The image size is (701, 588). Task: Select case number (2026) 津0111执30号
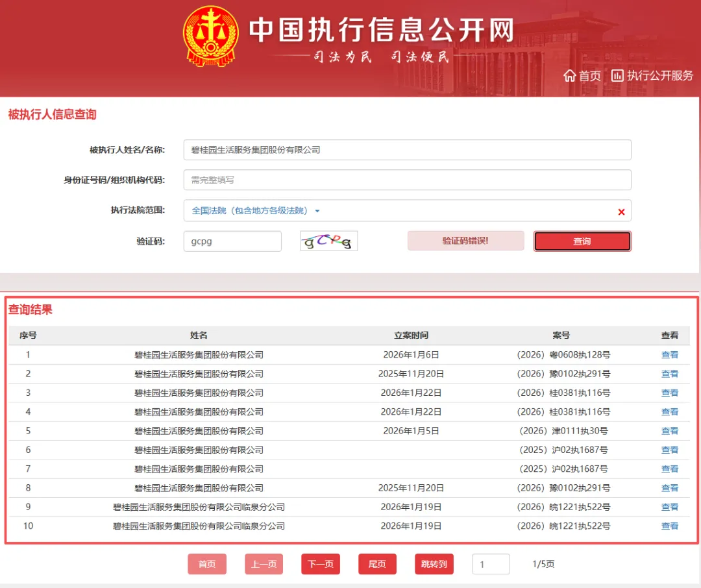pyautogui.click(x=563, y=430)
